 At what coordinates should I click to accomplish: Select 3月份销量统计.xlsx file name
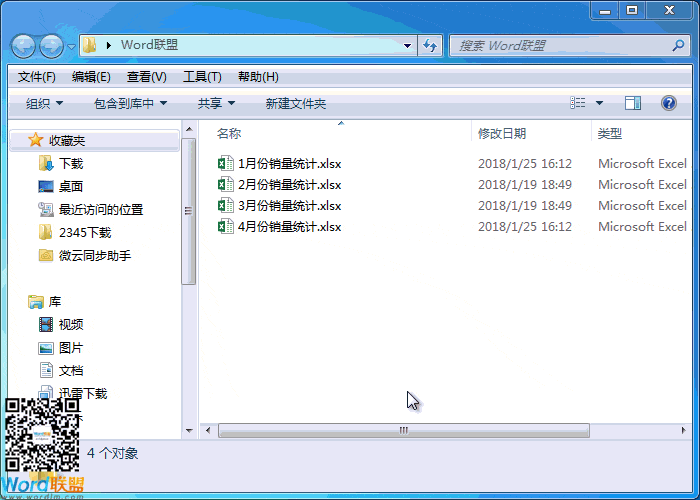coord(289,206)
